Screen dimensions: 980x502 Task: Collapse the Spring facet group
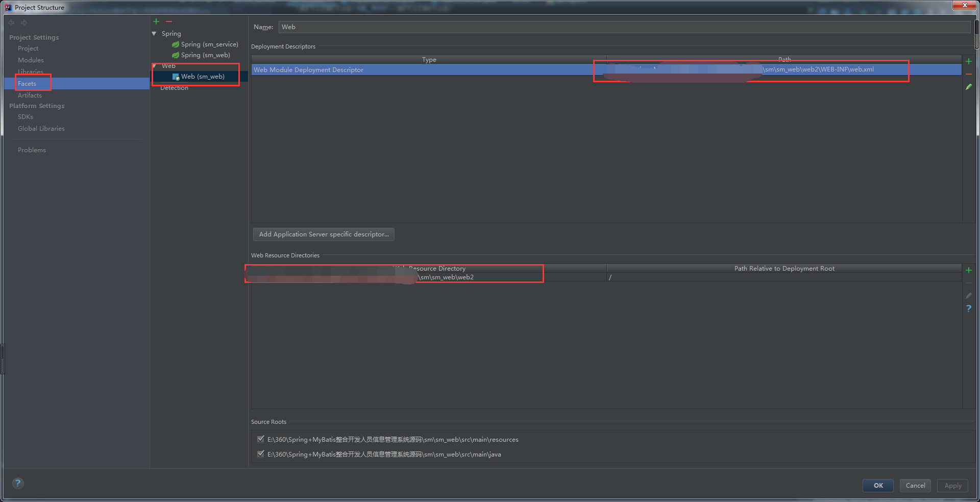click(154, 34)
